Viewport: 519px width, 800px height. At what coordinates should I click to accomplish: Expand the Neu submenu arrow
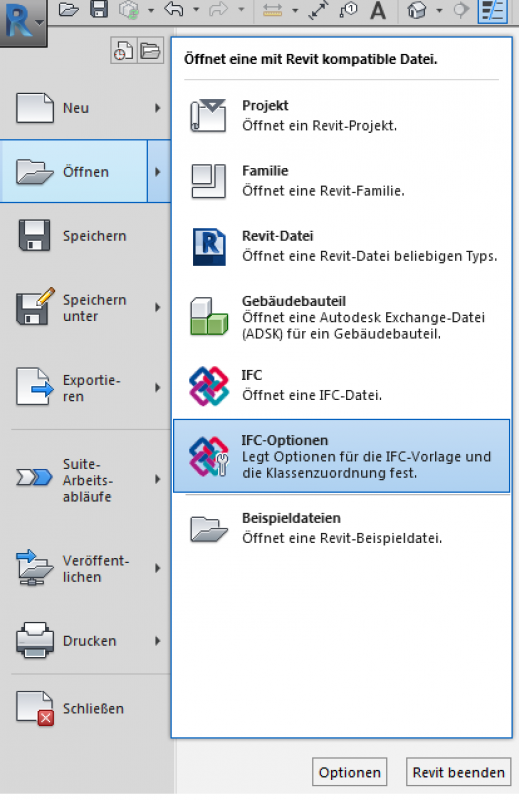tap(158, 108)
